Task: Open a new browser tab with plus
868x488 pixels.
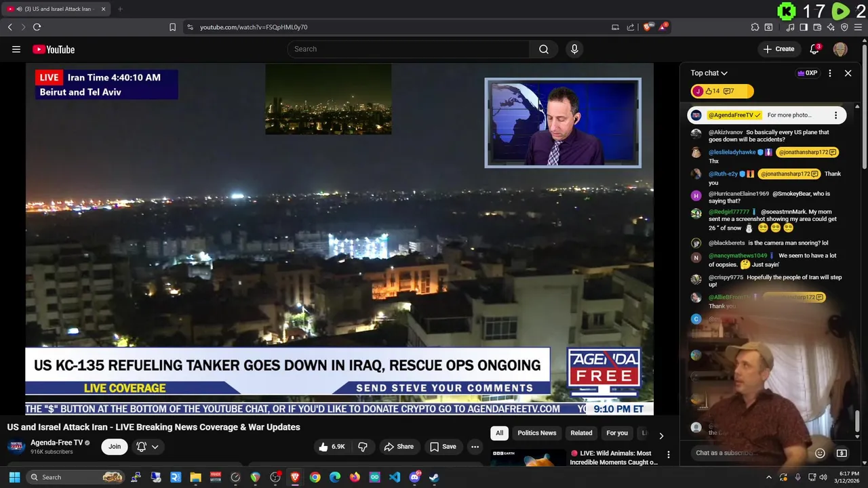Action: (120, 9)
